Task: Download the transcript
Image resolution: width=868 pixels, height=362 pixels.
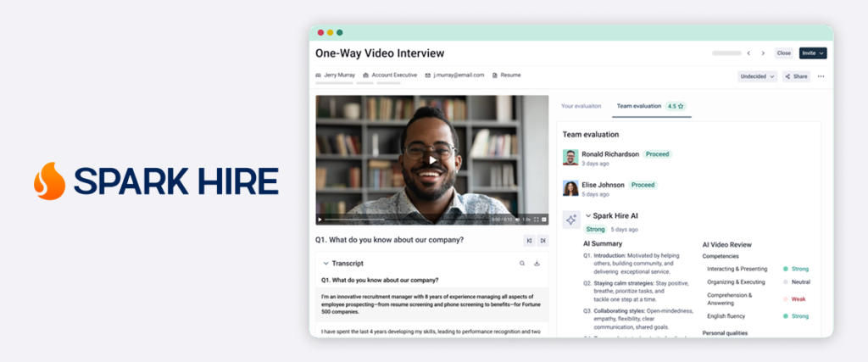Action: (537, 264)
